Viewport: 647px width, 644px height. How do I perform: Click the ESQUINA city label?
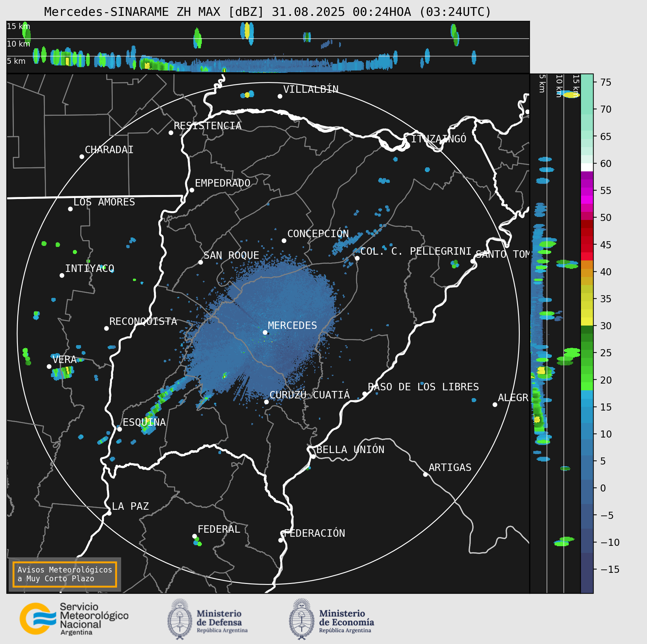point(144,422)
